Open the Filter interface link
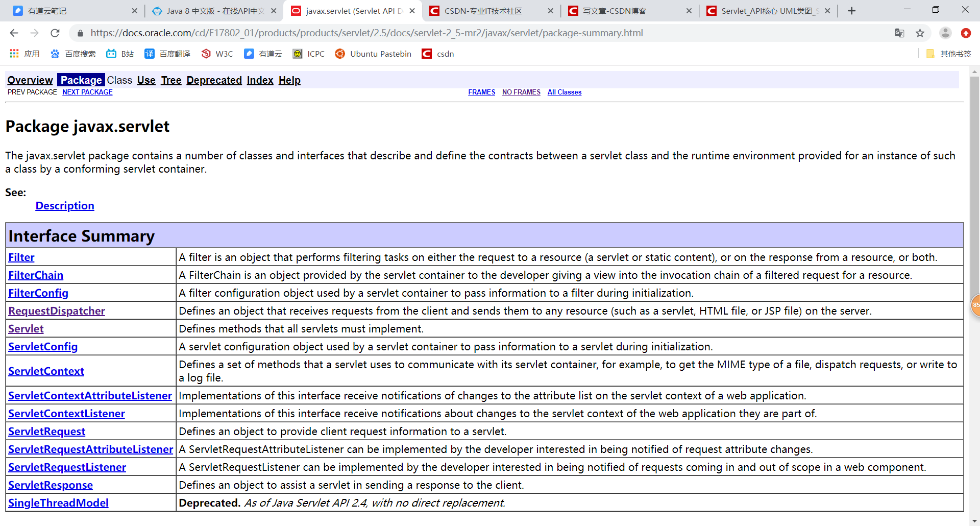 coord(21,257)
